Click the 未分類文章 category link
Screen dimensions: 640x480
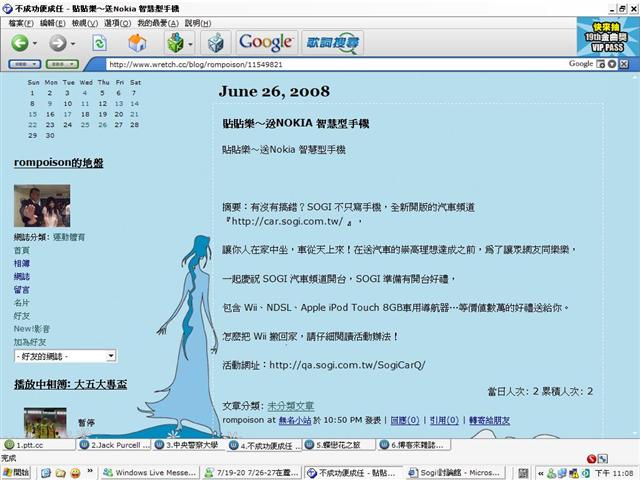[x=291, y=406]
